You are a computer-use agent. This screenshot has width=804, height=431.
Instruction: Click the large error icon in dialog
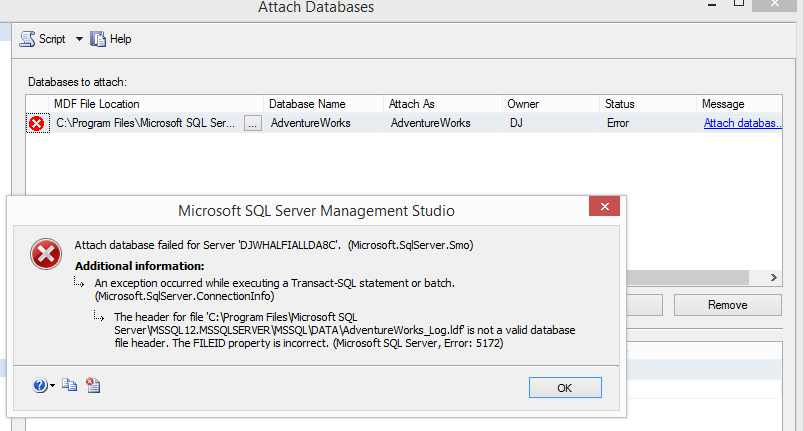46,254
